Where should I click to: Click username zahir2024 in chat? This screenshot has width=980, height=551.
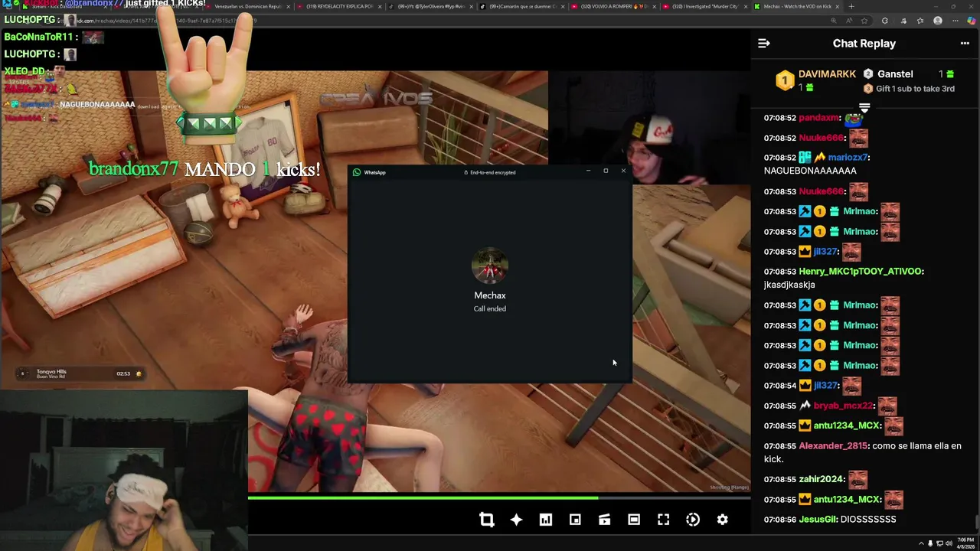pos(821,479)
